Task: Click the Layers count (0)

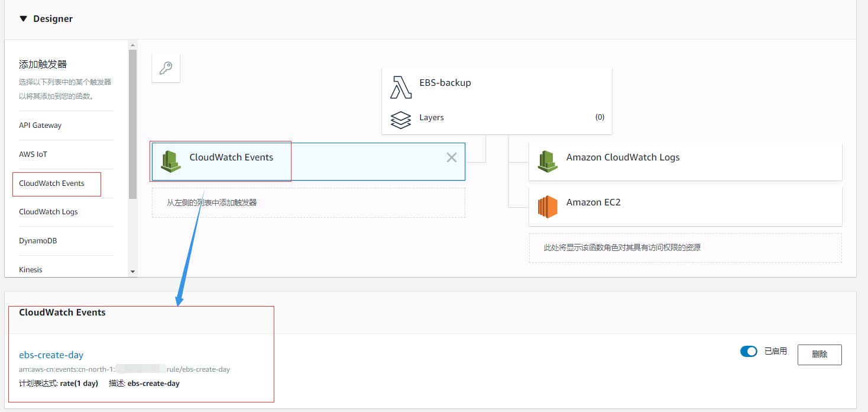Action: 600,117
